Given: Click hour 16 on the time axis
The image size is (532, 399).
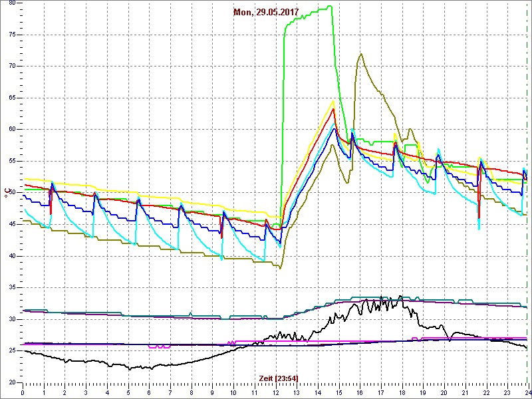Looking at the screenshot, I should pyautogui.click(x=360, y=393).
